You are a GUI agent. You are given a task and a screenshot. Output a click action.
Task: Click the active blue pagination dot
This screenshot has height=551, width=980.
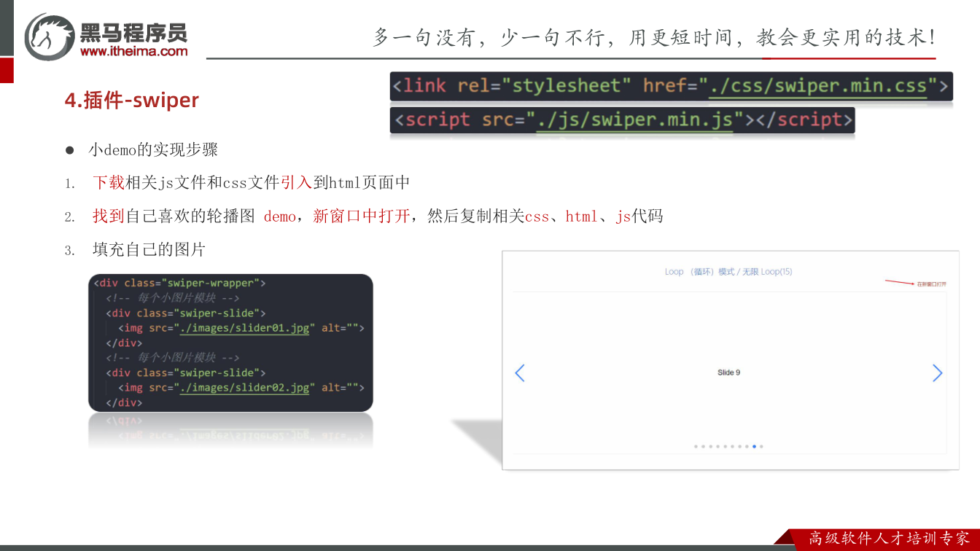[x=755, y=446]
